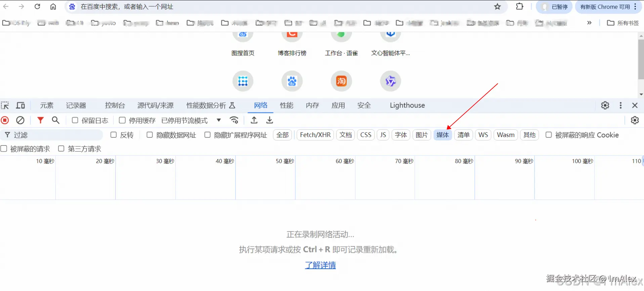Image resolution: width=644 pixels, height=291 pixels.
Task: Switch to the 源代码/来源 tab
Action: 155,106
